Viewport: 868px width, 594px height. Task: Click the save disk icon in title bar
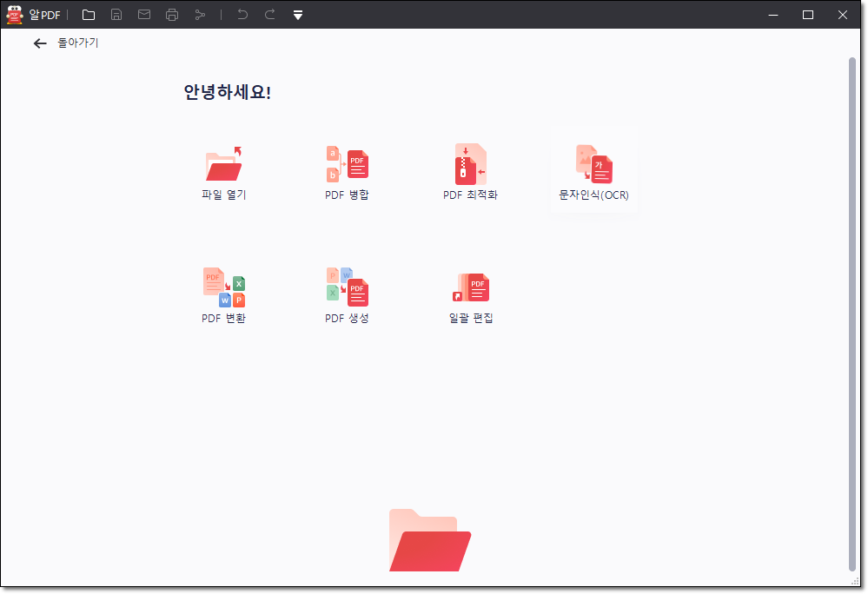click(116, 15)
